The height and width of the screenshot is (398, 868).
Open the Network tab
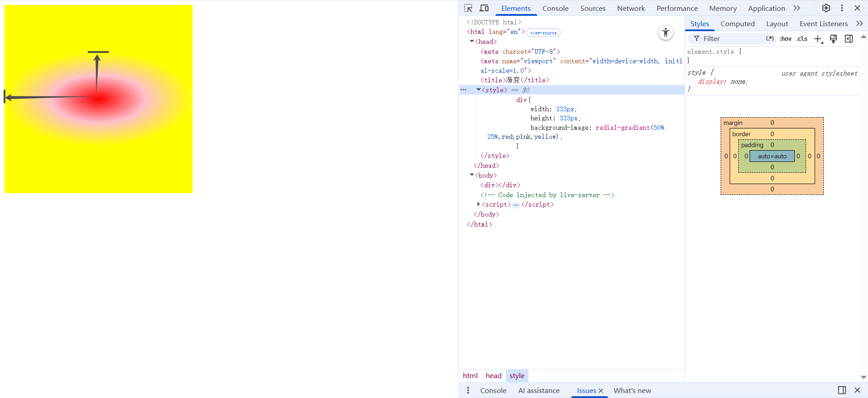pos(631,8)
